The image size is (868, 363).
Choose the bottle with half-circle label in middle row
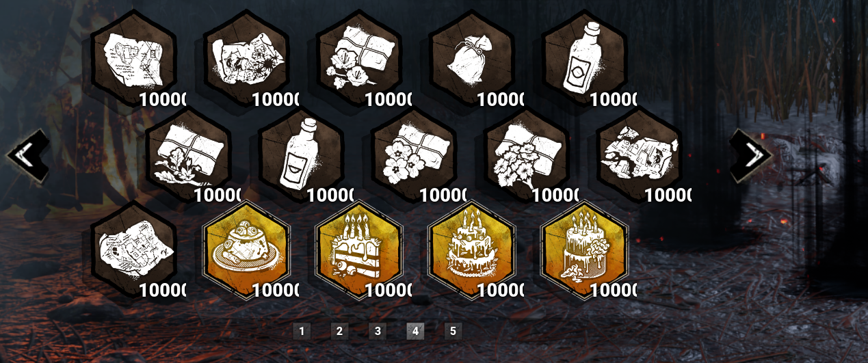(301, 154)
